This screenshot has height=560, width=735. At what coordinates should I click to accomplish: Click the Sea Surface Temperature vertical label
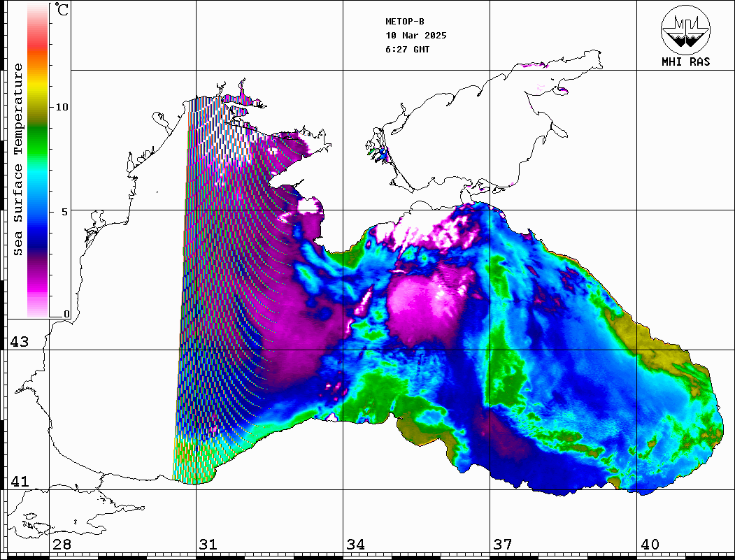(x=18, y=159)
